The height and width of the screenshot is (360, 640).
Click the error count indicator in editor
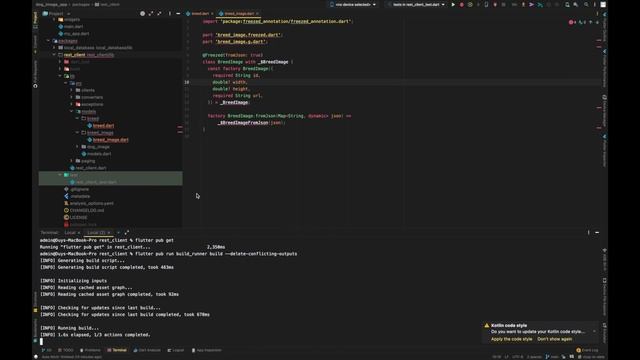(572, 22)
